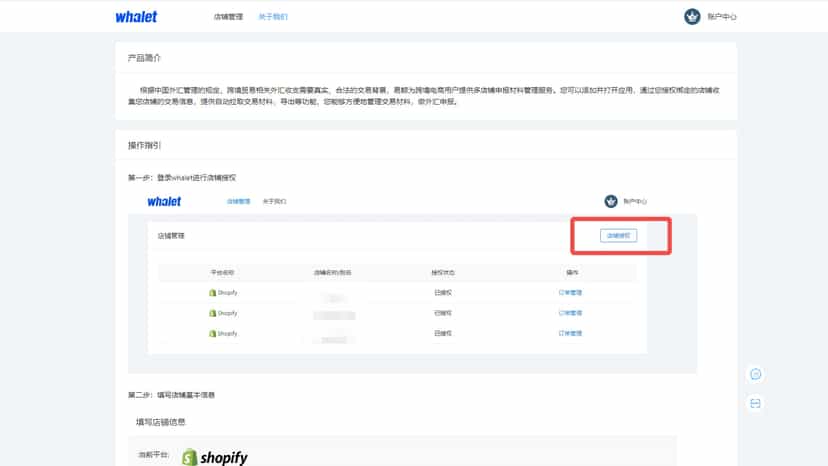Image resolution: width=828 pixels, height=466 pixels.
Task: Click the 填写店铺信息 heading text
Action: click(x=161, y=422)
